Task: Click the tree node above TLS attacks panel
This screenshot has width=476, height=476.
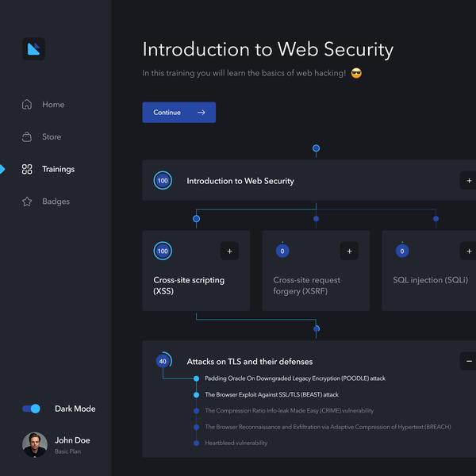Action: click(x=317, y=328)
